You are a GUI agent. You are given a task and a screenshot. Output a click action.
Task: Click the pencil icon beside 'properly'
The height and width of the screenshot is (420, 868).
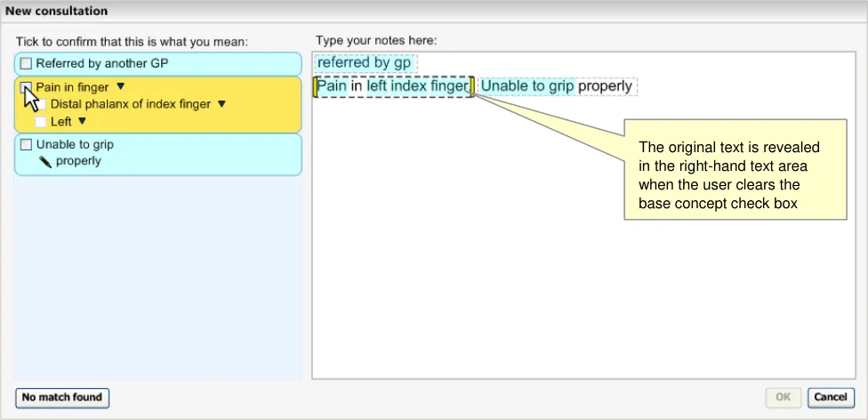(x=44, y=162)
